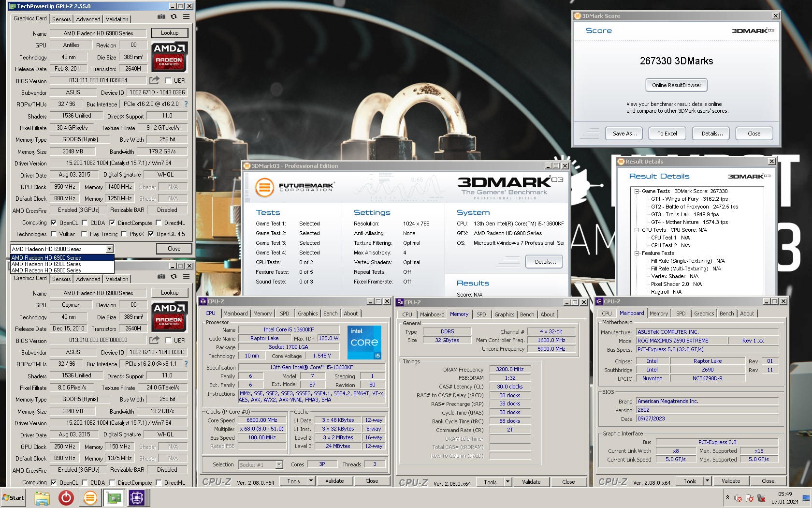This screenshot has height=508, width=812.
Task: Click blue desktop icon at taskbar's far right
Action: point(806,498)
